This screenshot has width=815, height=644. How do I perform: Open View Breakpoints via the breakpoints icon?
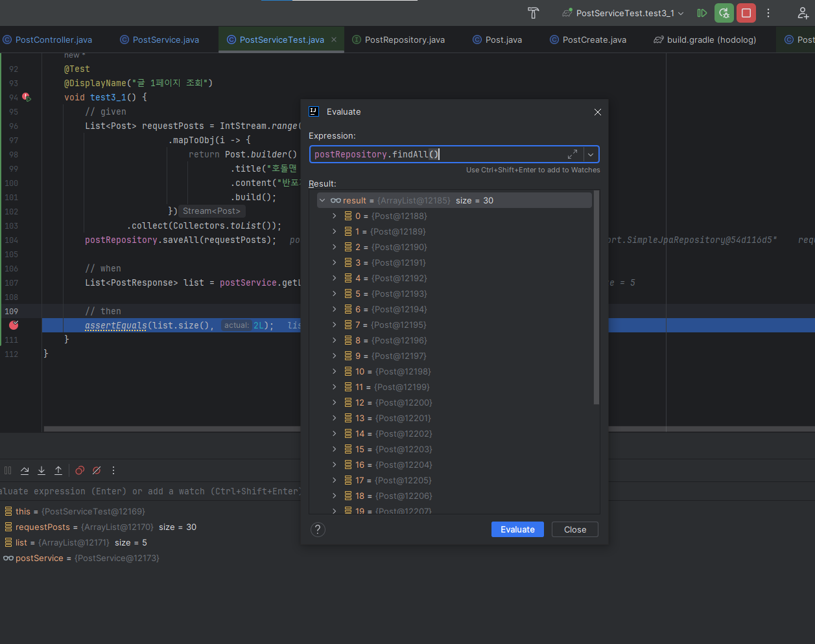79,470
